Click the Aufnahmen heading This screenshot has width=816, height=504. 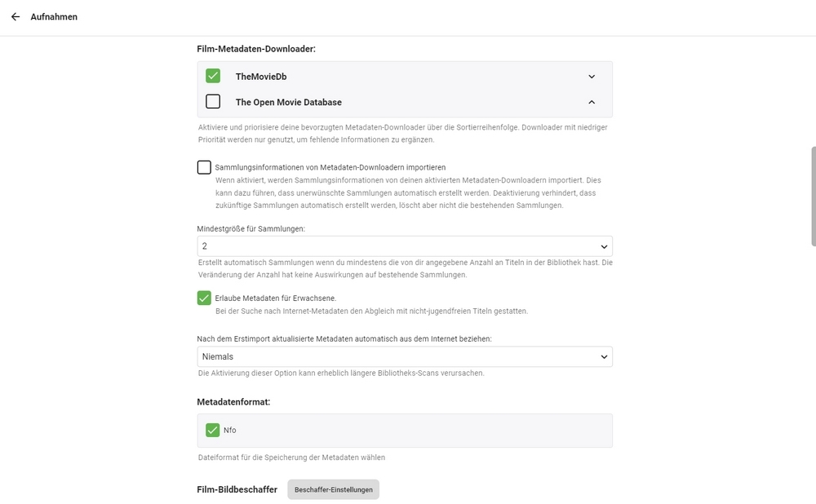point(54,16)
